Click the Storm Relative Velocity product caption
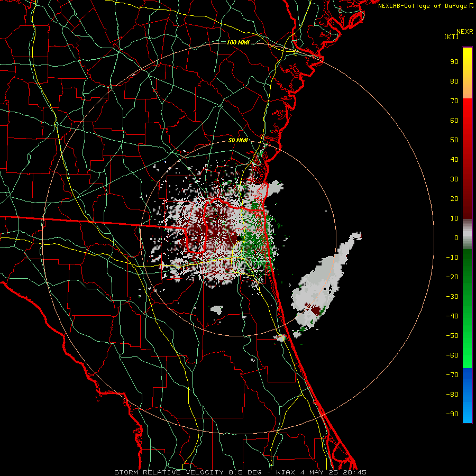Image resolution: width=476 pixels, height=476 pixels. click(241, 472)
